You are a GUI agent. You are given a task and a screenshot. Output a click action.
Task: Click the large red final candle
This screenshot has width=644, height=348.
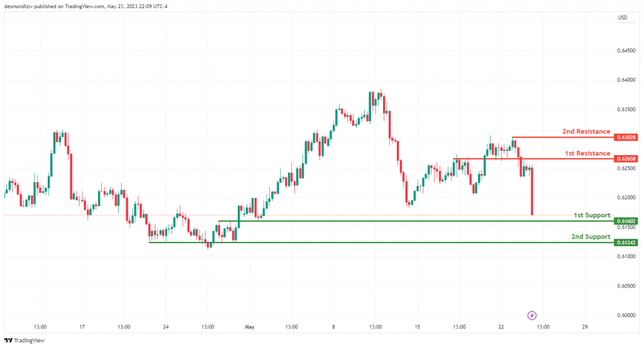[532, 191]
